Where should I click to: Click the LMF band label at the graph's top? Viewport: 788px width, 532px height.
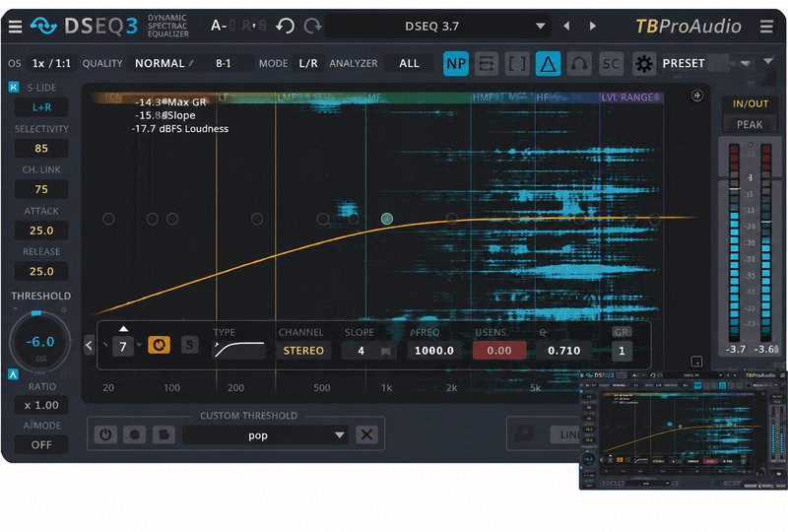(287, 98)
